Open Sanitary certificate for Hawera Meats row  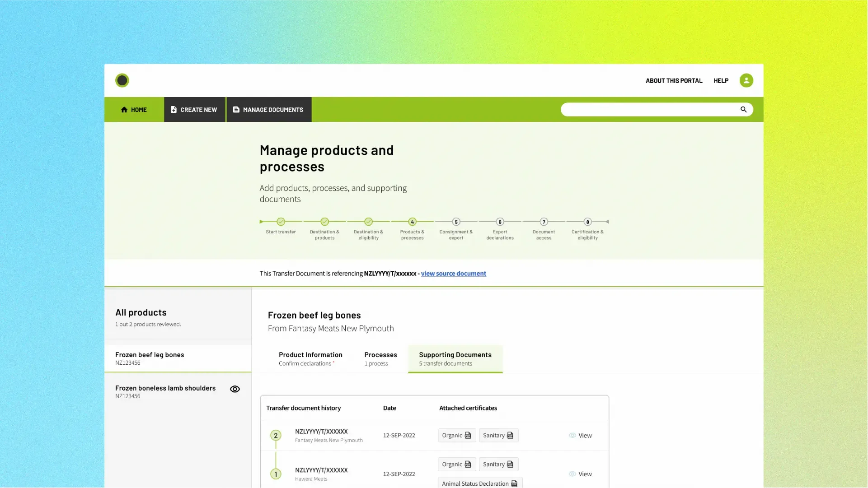(498, 465)
